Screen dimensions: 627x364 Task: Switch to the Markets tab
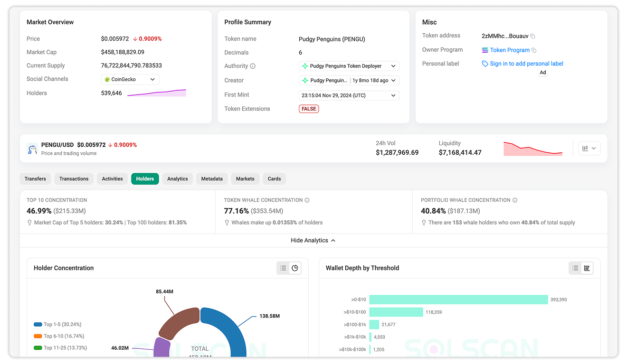coord(245,179)
